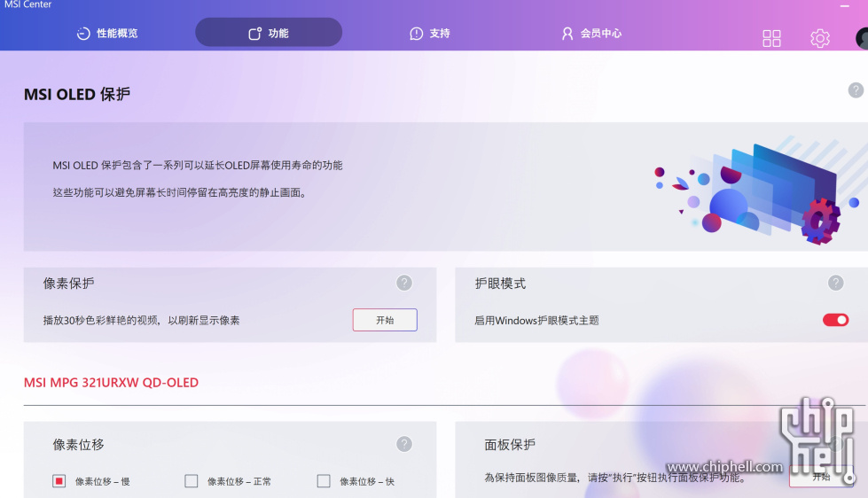The width and height of the screenshot is (868, 498).
Task: Open the 像素位移 help question mark
Action: tap(404, 444)
